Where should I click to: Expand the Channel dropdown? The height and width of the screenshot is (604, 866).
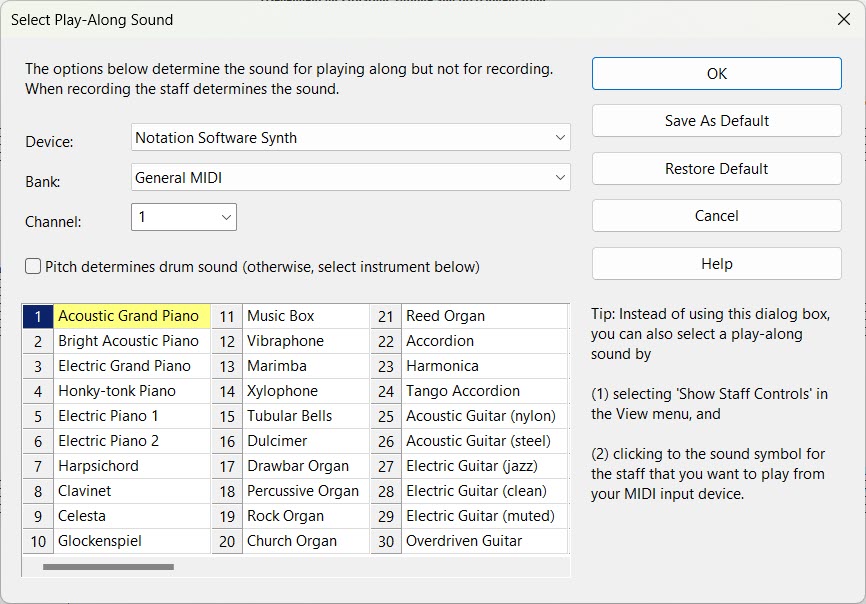183,217
